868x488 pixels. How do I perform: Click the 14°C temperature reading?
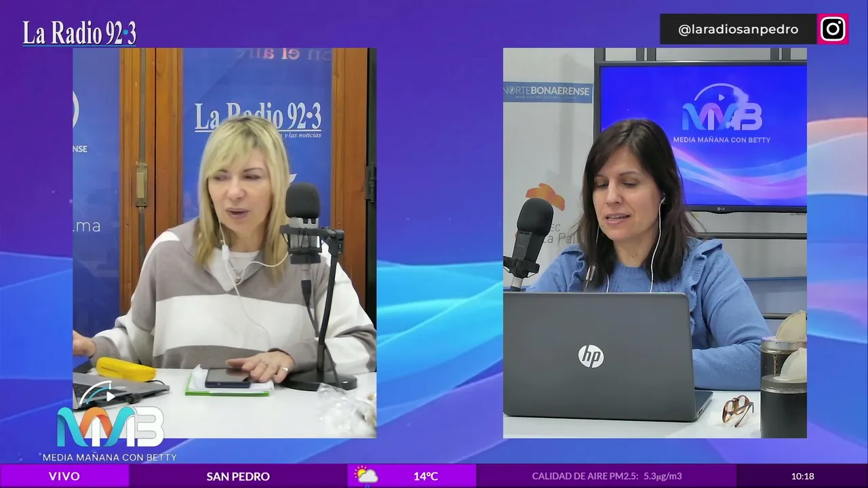click(426, 476)
